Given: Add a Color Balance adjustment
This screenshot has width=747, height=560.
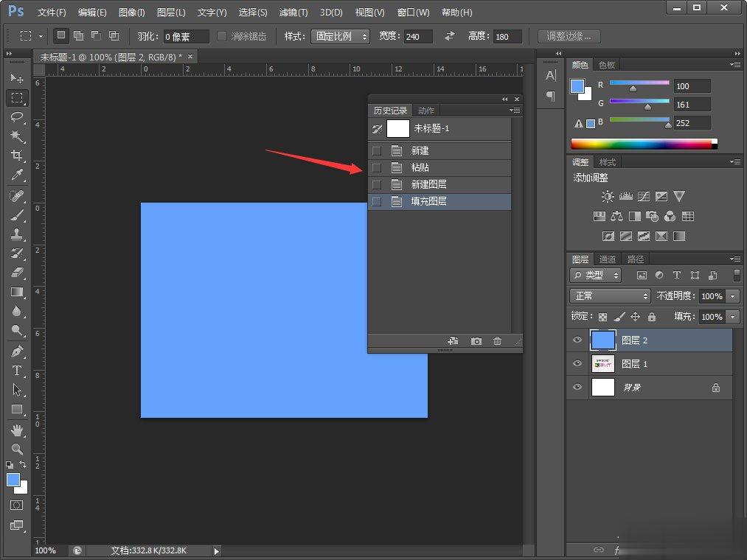Looking at the screenshot, I should [617, 217].
